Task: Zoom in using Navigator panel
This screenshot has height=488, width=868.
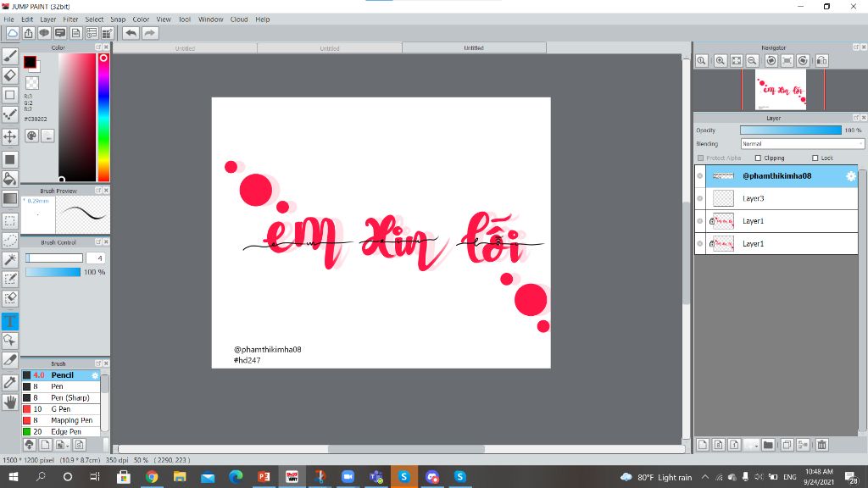Action: click(720, 61)
